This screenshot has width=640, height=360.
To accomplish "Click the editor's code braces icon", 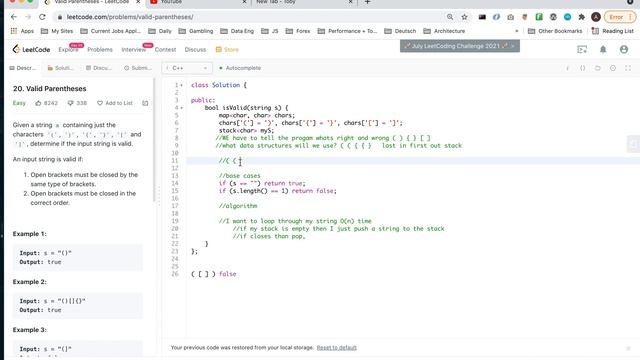I will 582,68.
